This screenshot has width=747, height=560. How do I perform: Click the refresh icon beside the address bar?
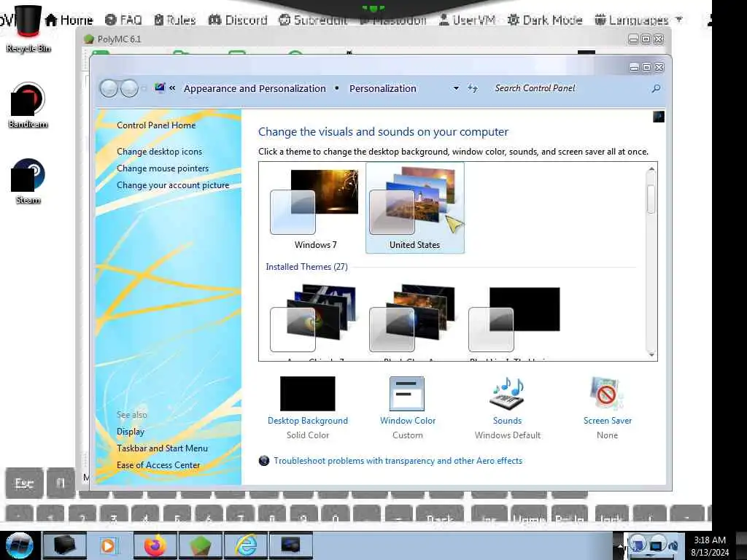(472, 88)
